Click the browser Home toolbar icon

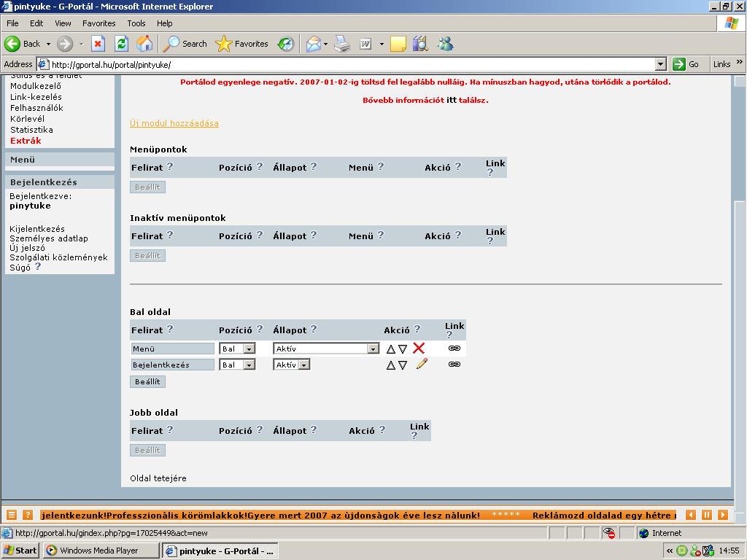click(x=144, y=44)
